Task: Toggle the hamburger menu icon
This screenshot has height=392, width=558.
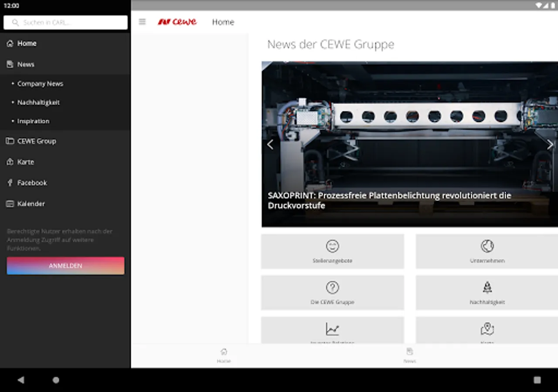Action: click(142, 22)
